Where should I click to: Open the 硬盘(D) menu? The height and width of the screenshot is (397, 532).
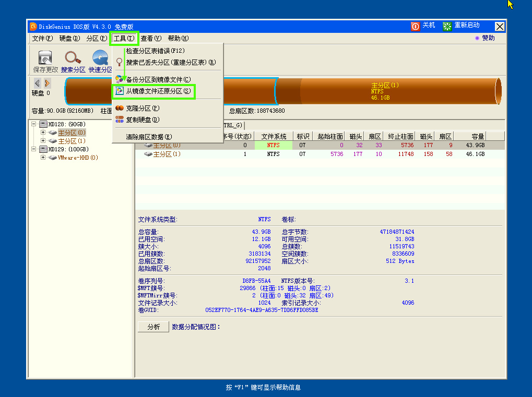(69, 38)
